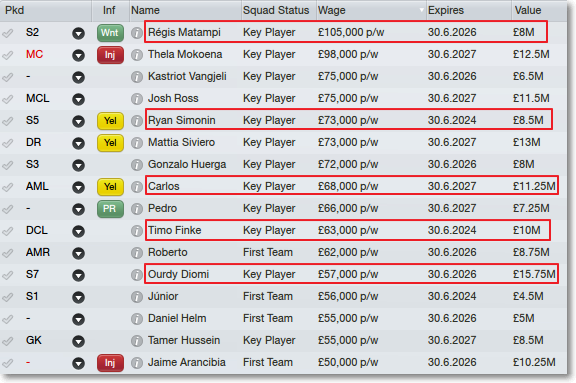Open position dropdown on the AML Carlos row
This screenshot has height=383, width=576.
[x=78, y=187]
